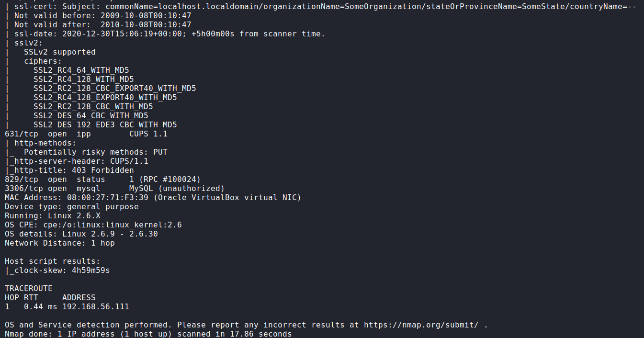Screen dimensions: 644x338
Task: Click the "SSLv2 supported" text
Action: coord(59,52)
